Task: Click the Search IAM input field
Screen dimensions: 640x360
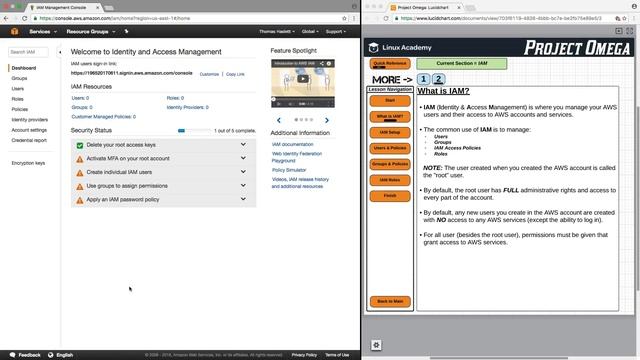Action: [x=28, y=52]
